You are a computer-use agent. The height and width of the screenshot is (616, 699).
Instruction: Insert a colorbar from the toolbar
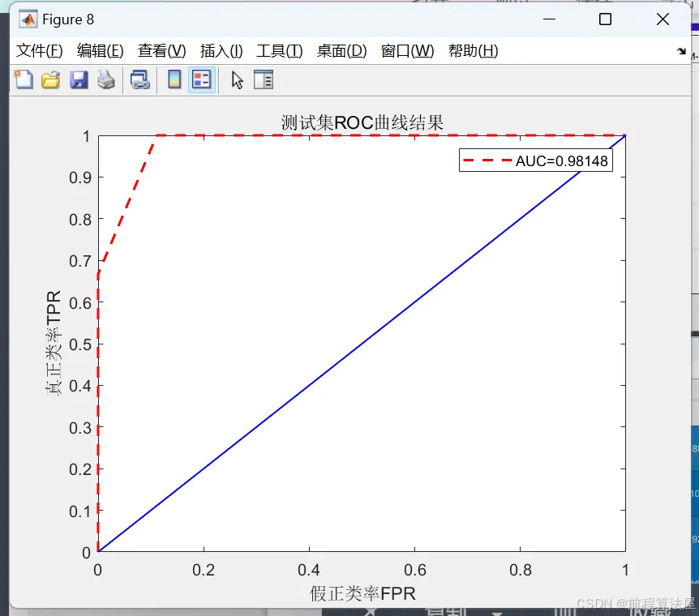(174, 79)
